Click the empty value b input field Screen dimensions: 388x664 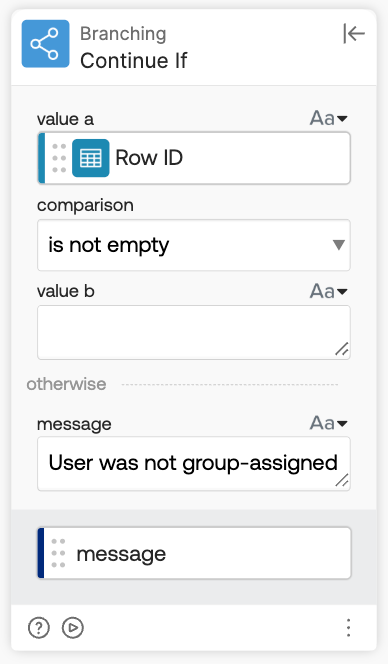[194, 332]
